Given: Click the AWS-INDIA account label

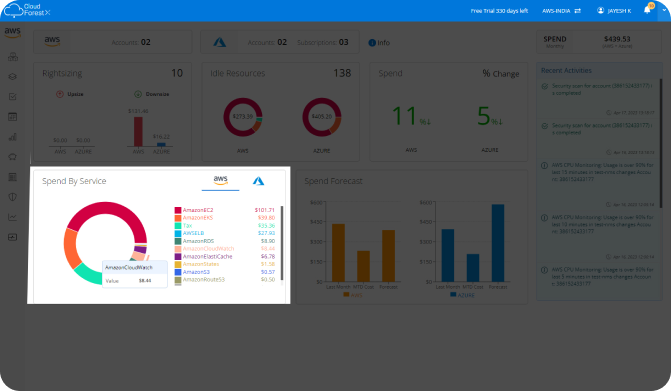Looking at the screenshot, I should coord(556,11).
